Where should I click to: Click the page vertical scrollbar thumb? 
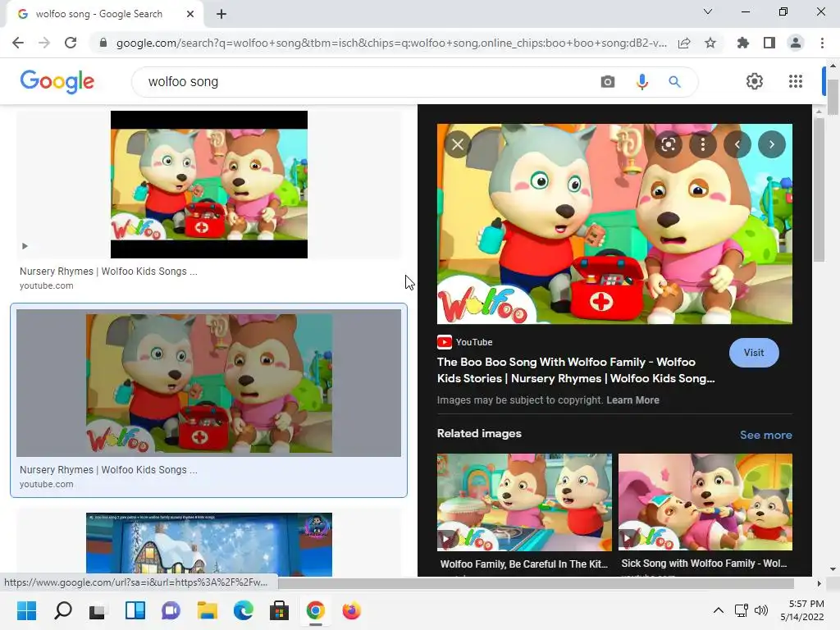(x=833, y=97)
